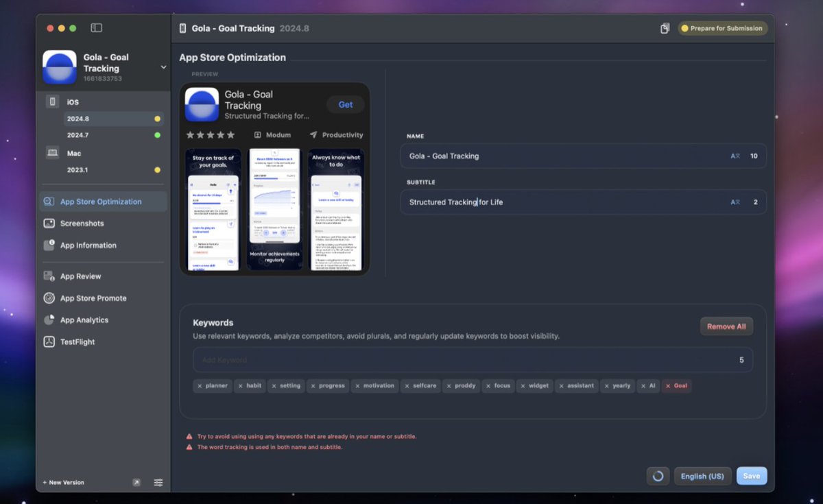Screen dimensions: 823x504
Task: Click the copy document icon in title bar
Action: (665, 28)
